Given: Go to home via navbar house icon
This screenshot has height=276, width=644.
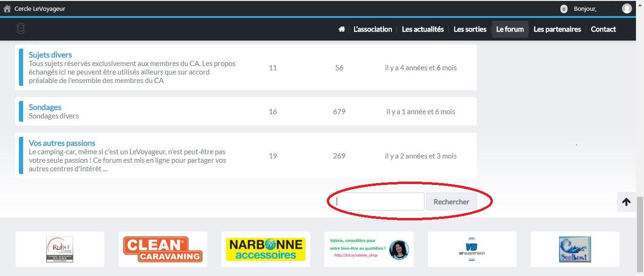Looking at the screenshot, I should click(x=341, y=29).
